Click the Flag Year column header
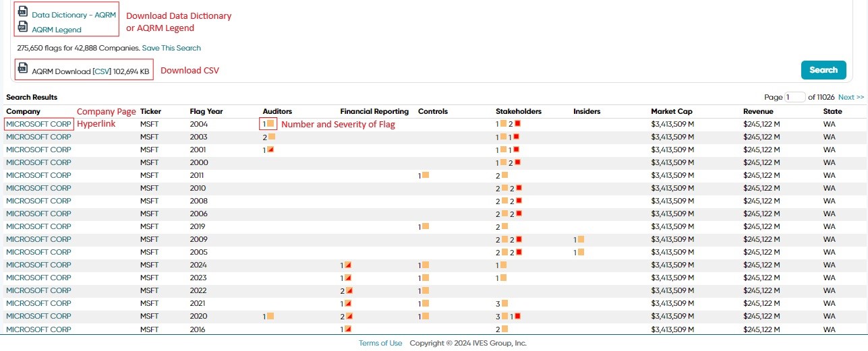The image size is (868, 351). point(206,111)
